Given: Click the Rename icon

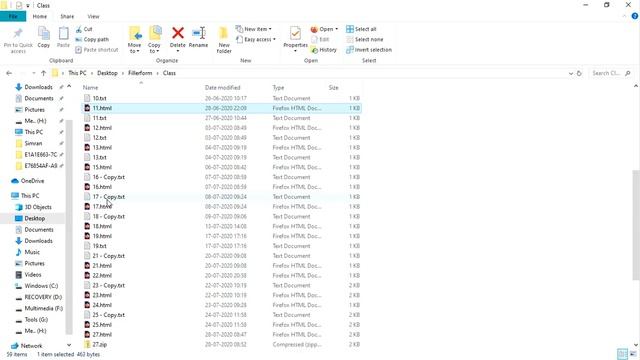Looking at the screenshot, I should (x=199, y=33).
